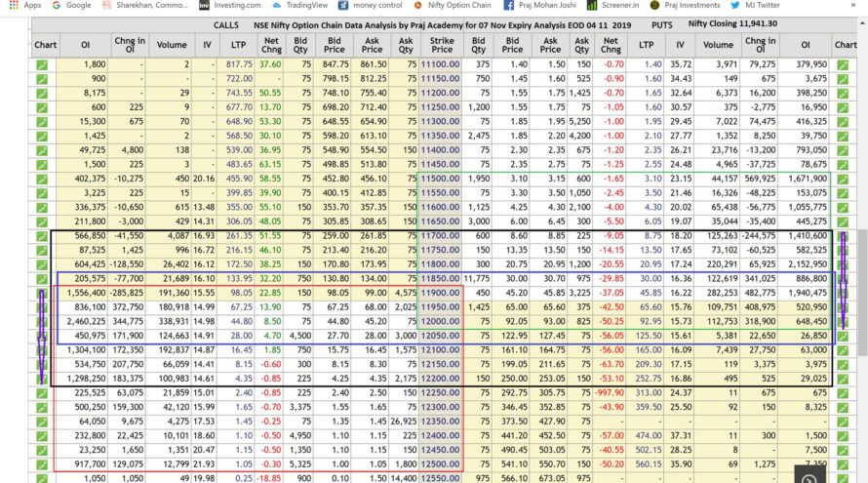Select the PUTS heading label
Viewport: 868px width, 483px height.
[x=661, y=25]
